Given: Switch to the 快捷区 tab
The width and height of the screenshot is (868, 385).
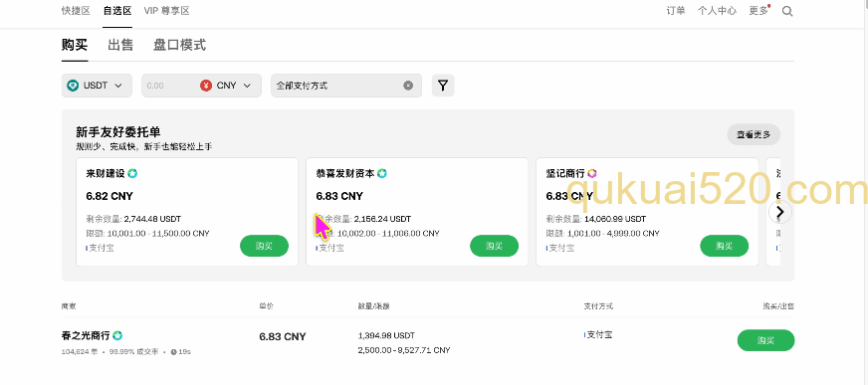Looking at the screenshot, I should point(76,11).
